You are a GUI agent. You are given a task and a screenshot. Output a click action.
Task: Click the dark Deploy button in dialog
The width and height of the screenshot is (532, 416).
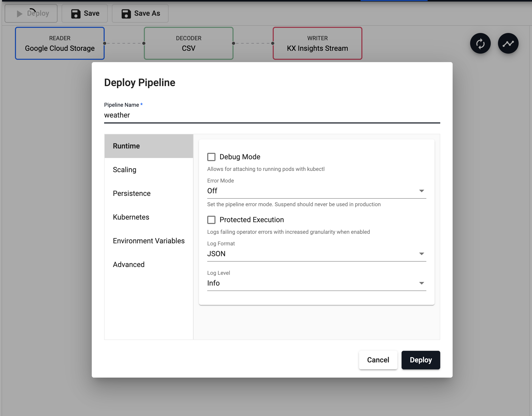click(421, 360)
